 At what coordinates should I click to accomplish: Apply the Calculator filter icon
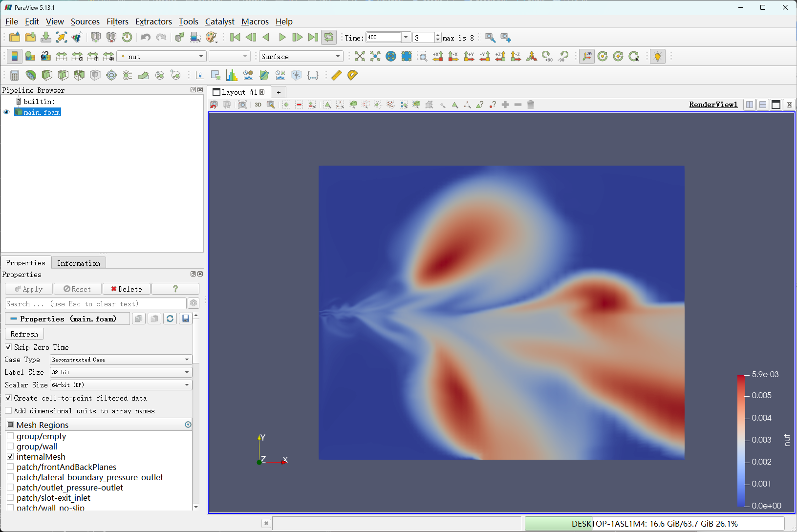pos(15,75)
